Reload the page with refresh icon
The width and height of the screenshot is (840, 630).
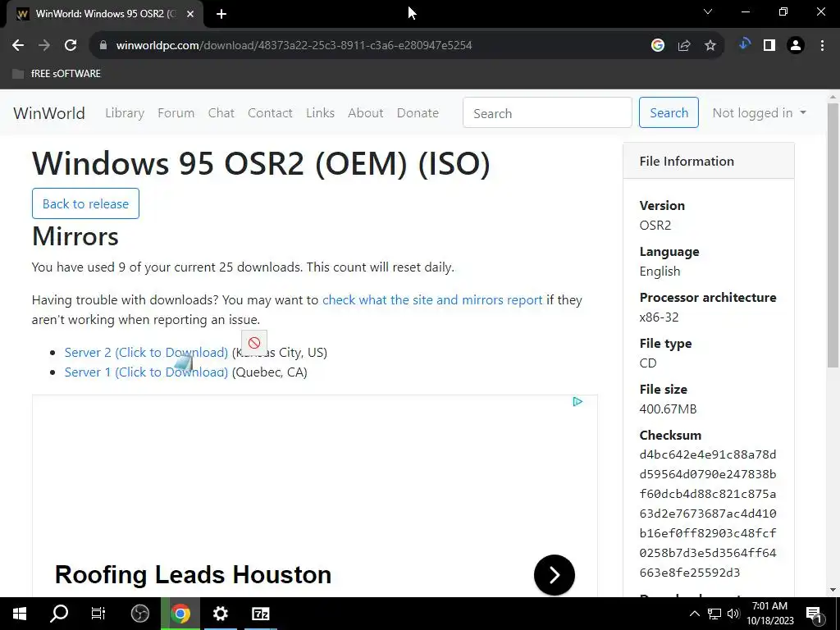coord(71,46)
